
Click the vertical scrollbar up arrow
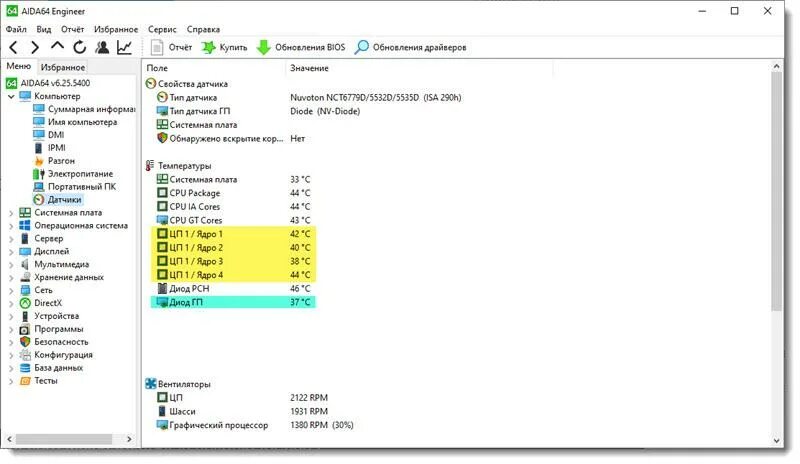pyautogui.click(x=777, y=66)
